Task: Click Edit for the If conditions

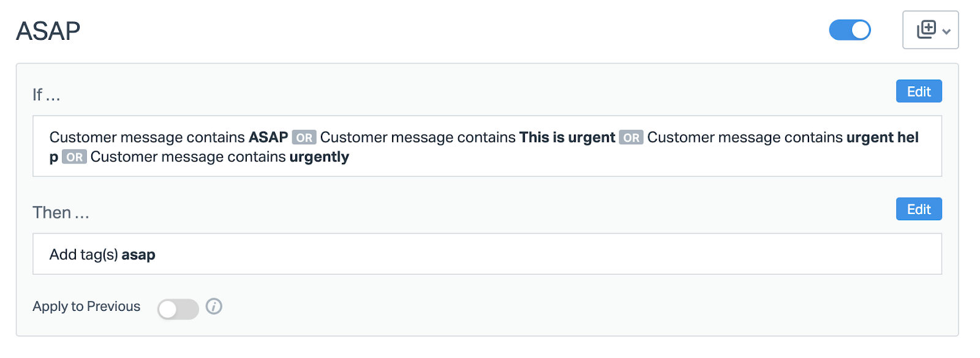Action: click(x=918, y=92)
